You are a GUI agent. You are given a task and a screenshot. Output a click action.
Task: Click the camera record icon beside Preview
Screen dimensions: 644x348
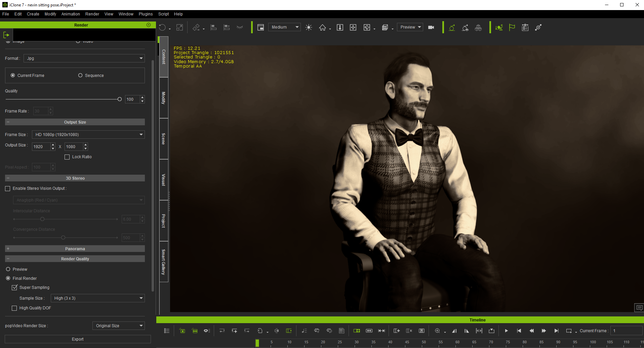pos(431,28)
